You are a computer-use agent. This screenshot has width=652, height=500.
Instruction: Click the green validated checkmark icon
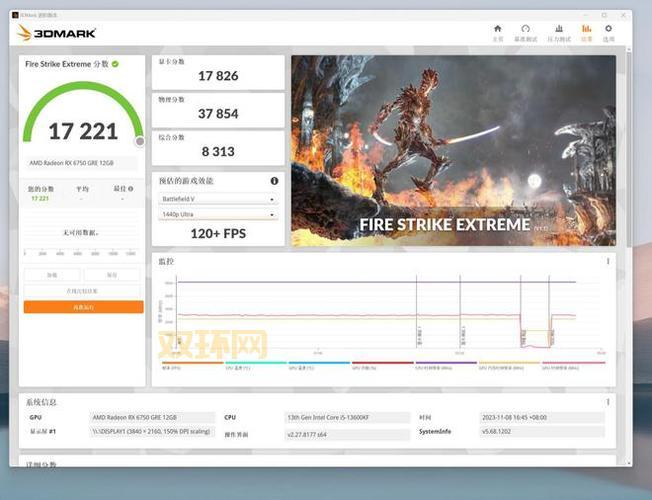pyautogui.click(x=115, y=64)
